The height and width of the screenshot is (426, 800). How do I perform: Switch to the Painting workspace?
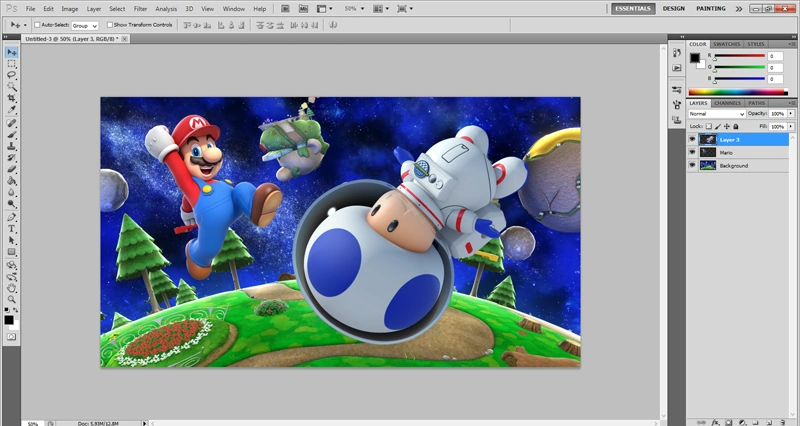point(711,9)
